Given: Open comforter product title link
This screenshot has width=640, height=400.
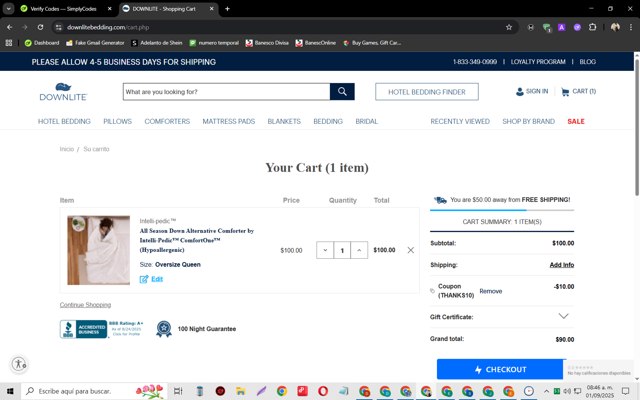Looking at the screenshot, I should tap(197, 240).
